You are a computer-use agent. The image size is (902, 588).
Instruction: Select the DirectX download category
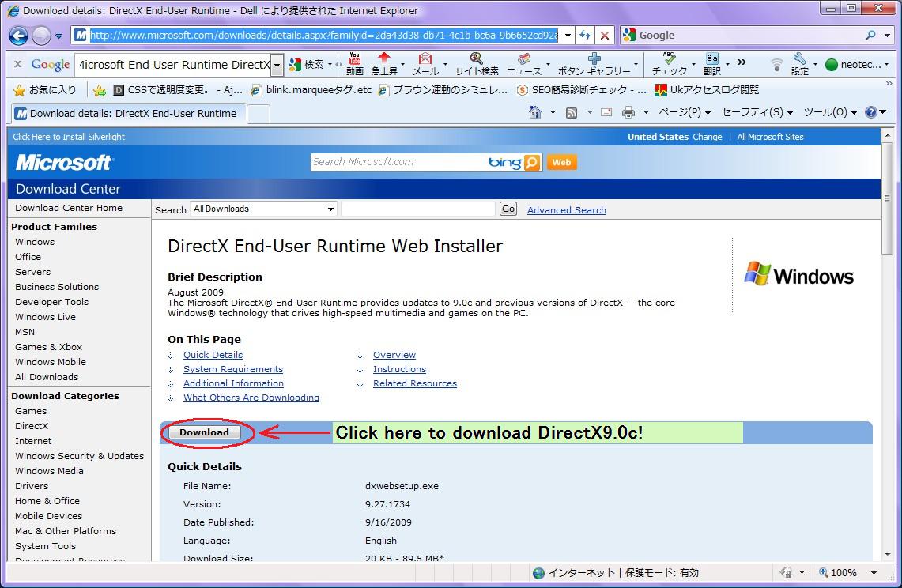[x=32, y=426]
